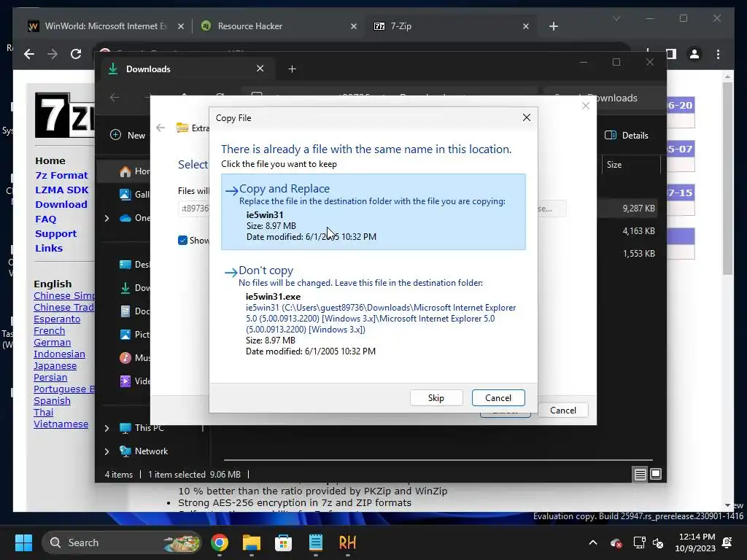Show hidden tray icons chevron
This screenshot has width=747, height=560.
coord(592,542)
